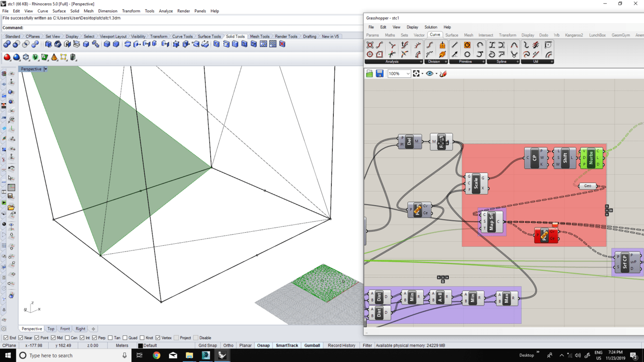Expand the Analysis panel plus button

(421, 62)
